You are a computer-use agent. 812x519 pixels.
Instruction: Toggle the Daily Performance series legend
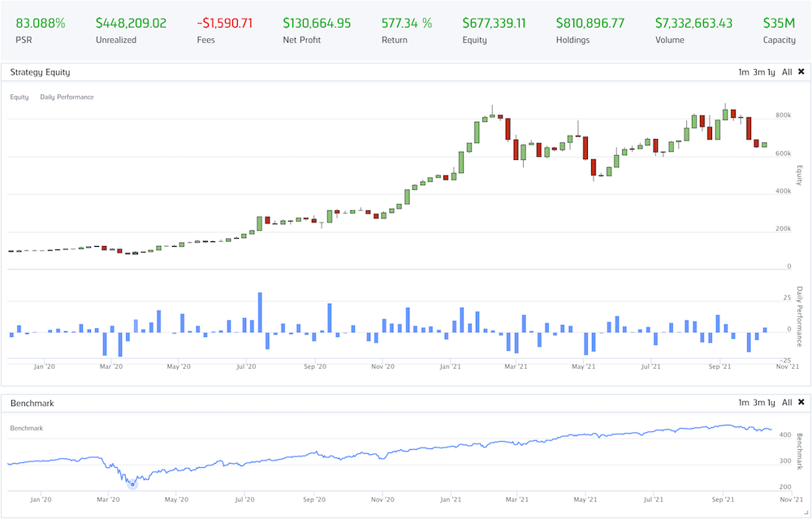tap(67, 97)
